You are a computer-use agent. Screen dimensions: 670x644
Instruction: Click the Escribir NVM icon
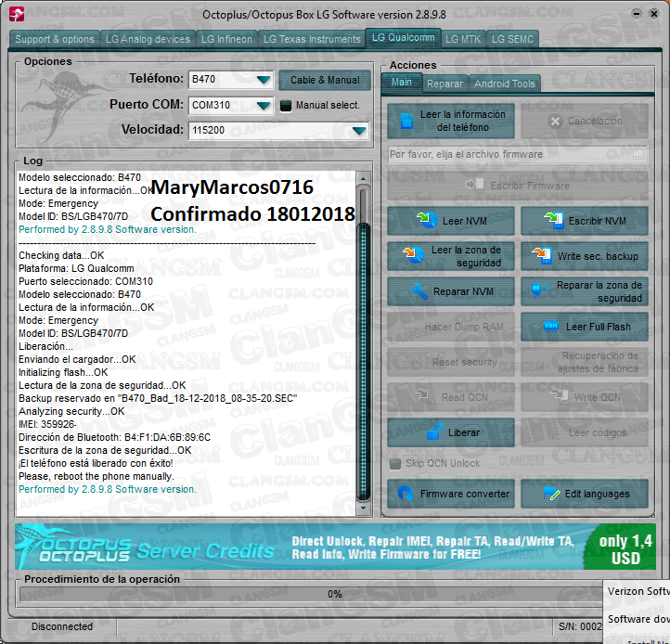point(554,221)
